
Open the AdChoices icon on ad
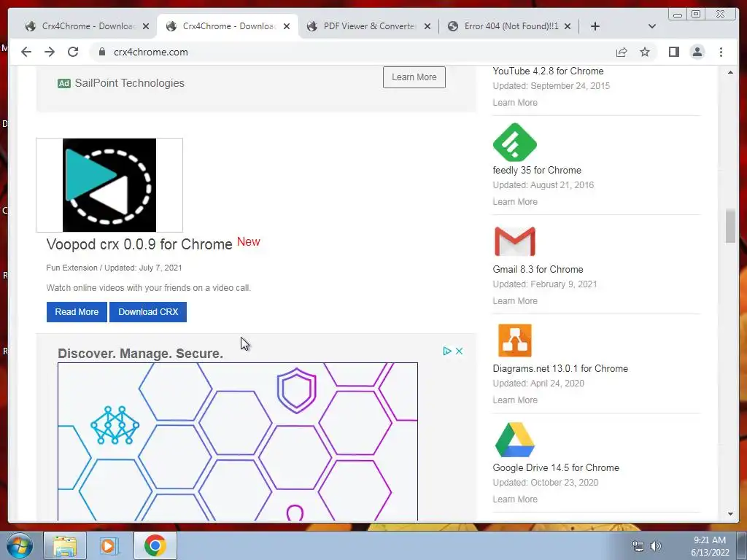[447, 351]
